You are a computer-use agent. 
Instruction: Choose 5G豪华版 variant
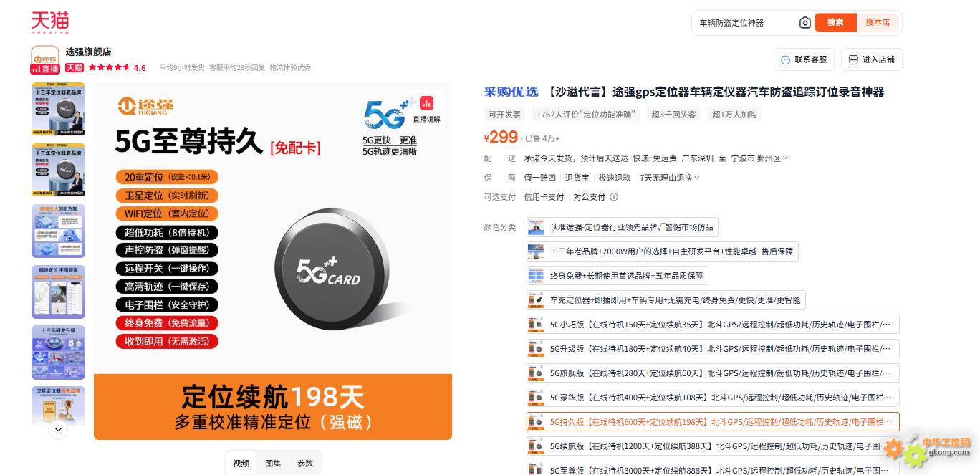click(713, 398)
